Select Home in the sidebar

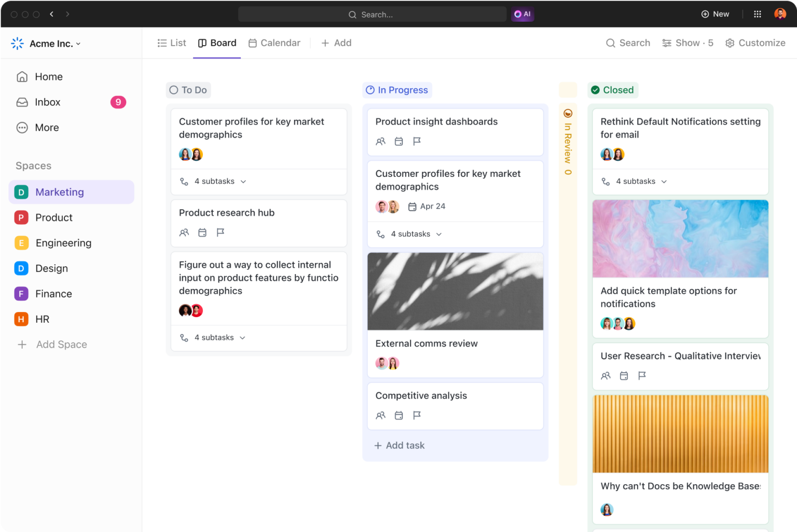(48, 76)
